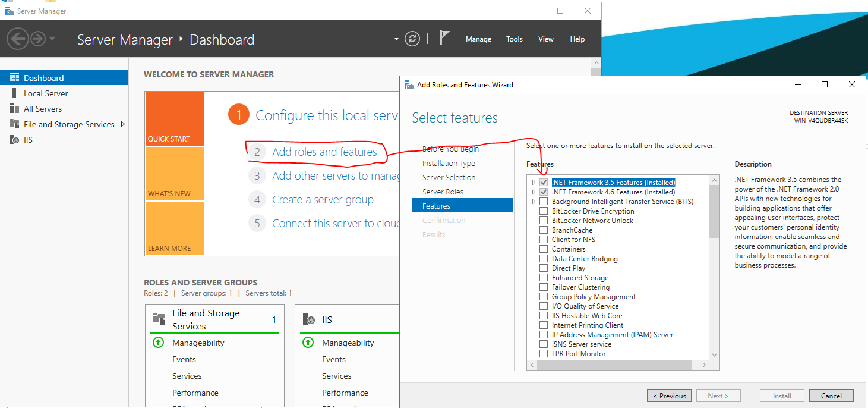Click File and Storage Services tile icon
The image size is (868, 408).
pyautogui.click(x=159, y=319)
